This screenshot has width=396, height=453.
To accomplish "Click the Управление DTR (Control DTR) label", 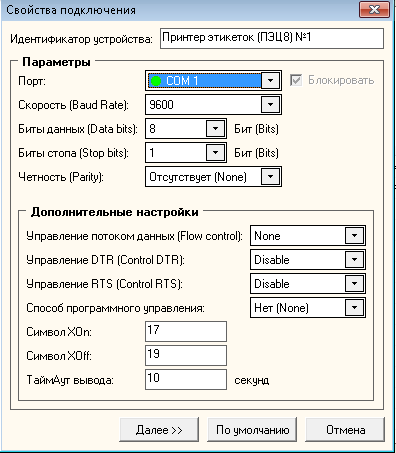I will [105, 260].
